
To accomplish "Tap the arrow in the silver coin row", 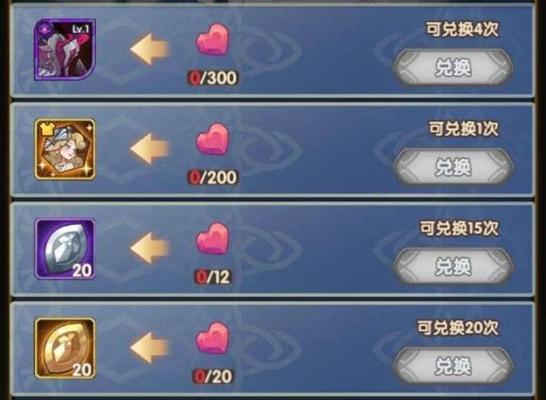I will [150, 248].
